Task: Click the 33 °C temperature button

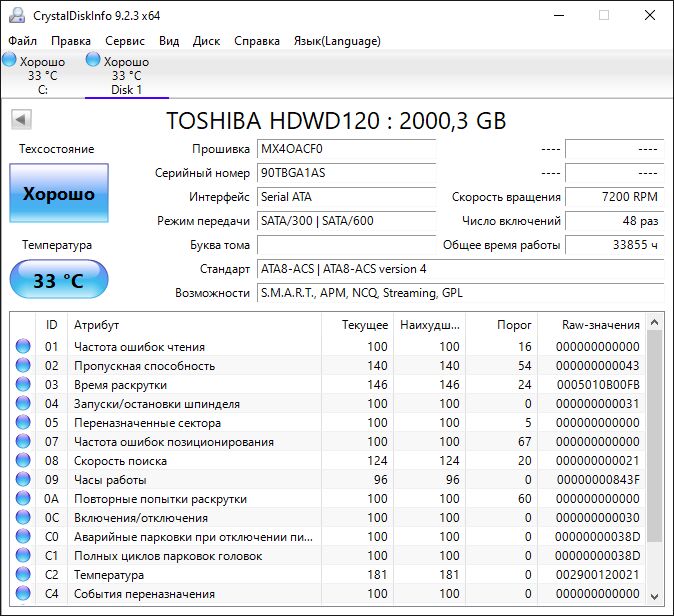Action: point(59,280)
